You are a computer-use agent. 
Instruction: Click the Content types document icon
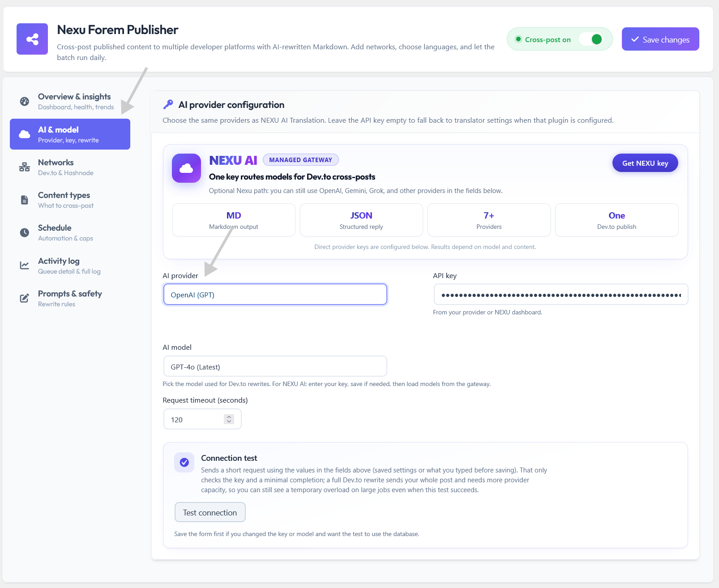tap(25, 200)
